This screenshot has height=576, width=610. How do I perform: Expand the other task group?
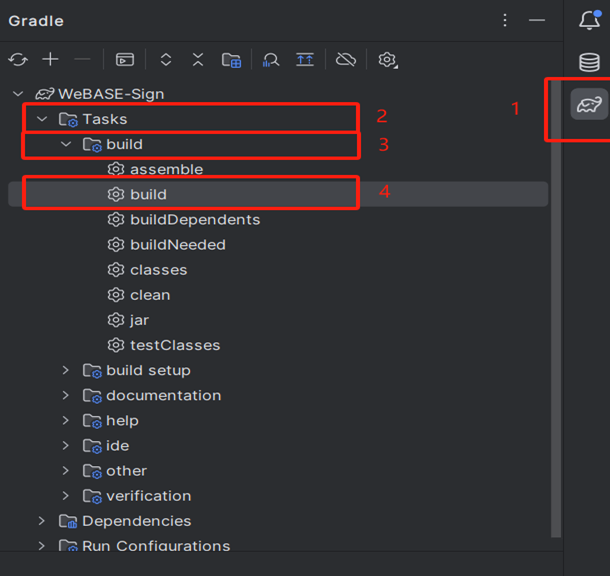[x=65, y=471]
